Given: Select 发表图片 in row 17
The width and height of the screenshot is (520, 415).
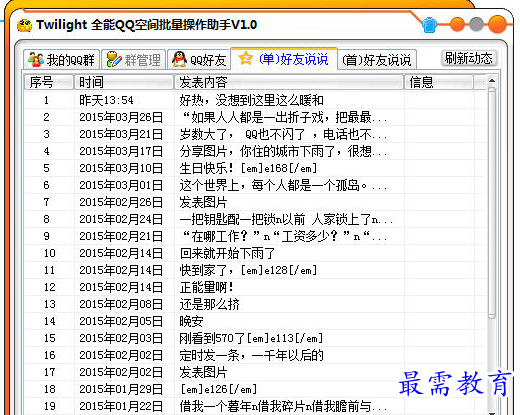Looking at the screenshot, I should pos(203,372).
